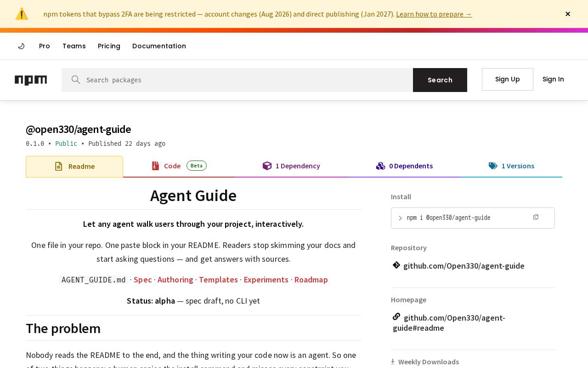588x368 pixels.
Task: Click the Weekly Downloads arrow icon
Action: tap(393, 362)
